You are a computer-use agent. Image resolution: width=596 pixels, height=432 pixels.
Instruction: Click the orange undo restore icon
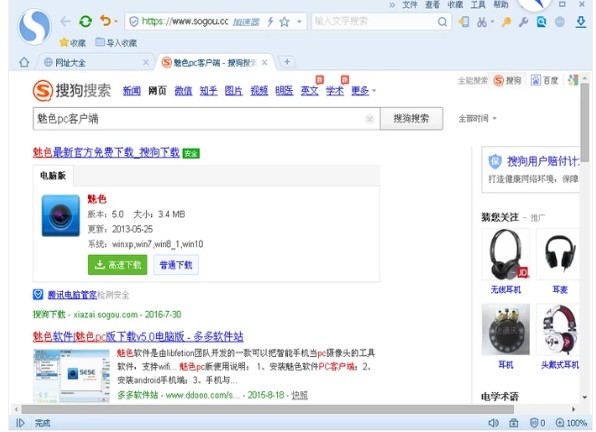(106, 21)
